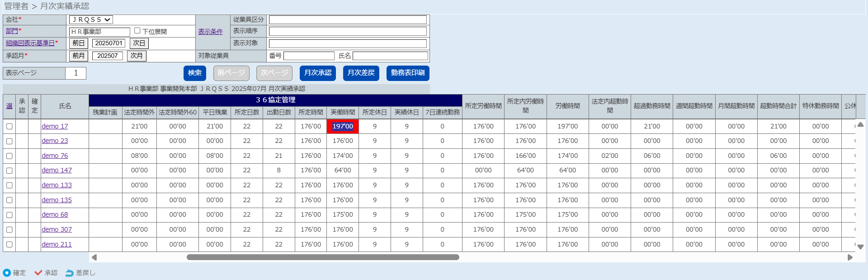Open the 会社 JRQSS dropdown
The height and width of the screenshot is (280, 868).
[91, 19]
